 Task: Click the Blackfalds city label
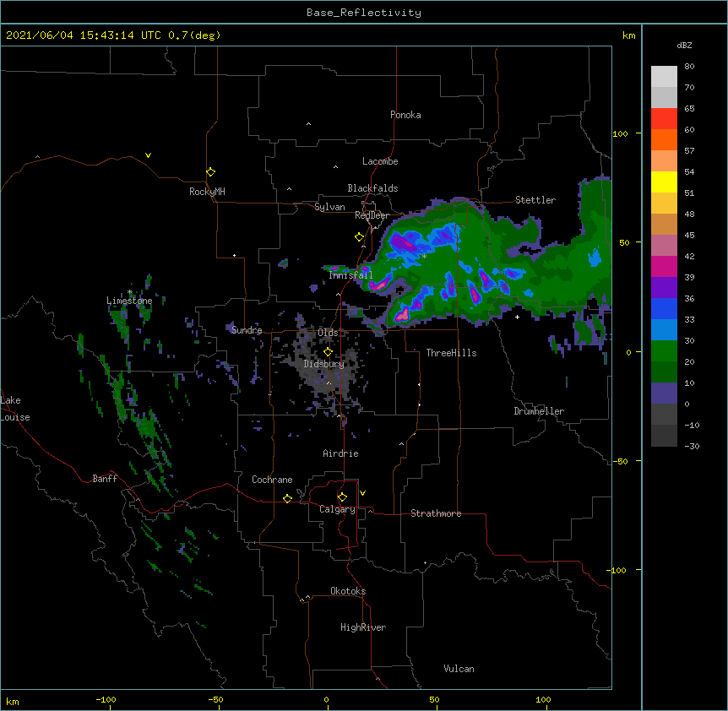coord(372,188)
